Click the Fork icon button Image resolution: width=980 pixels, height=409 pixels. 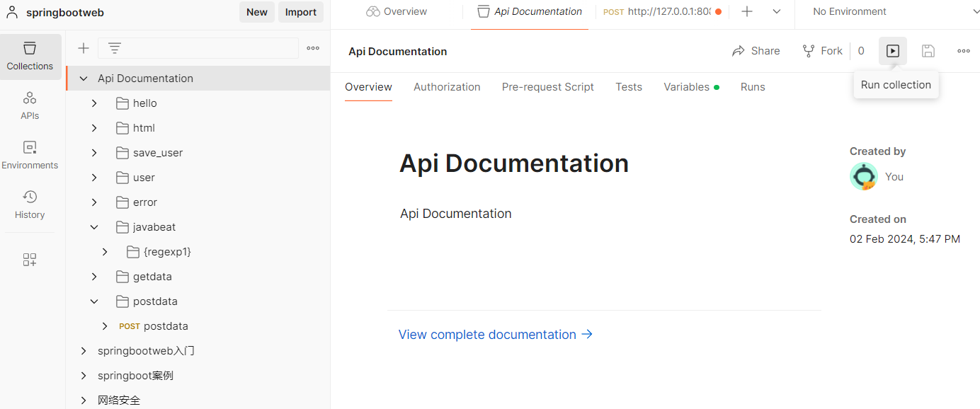coord(822,51)
